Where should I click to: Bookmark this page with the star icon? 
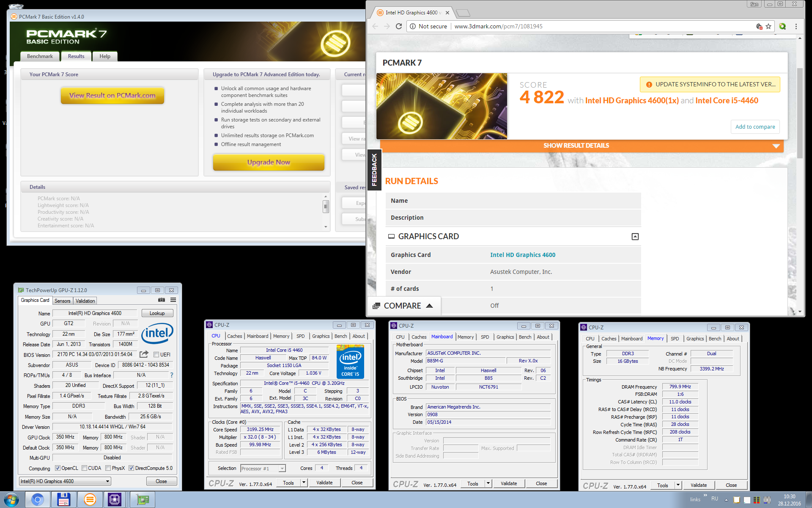coord(768,26)
